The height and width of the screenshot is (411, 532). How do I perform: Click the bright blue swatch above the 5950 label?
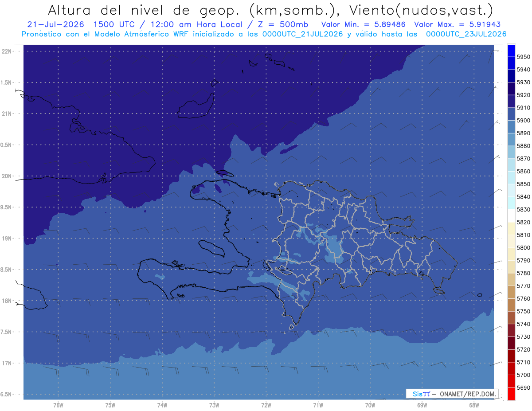511,50
